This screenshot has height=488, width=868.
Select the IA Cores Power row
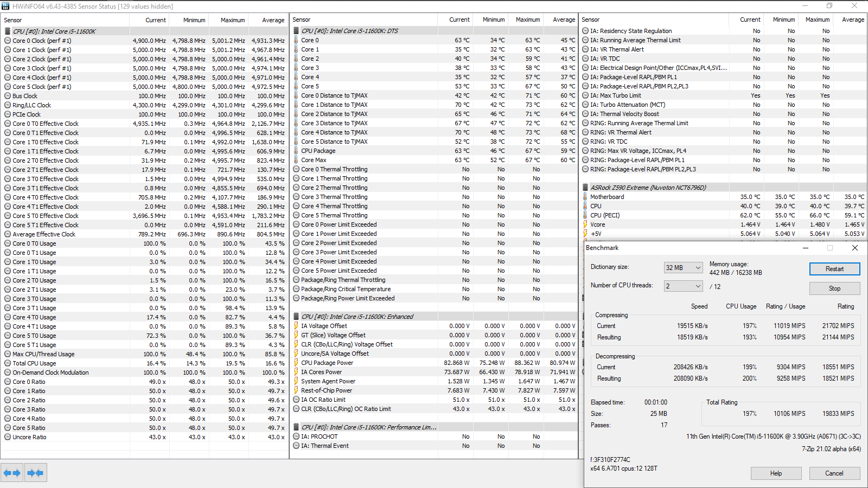(434, 372)
